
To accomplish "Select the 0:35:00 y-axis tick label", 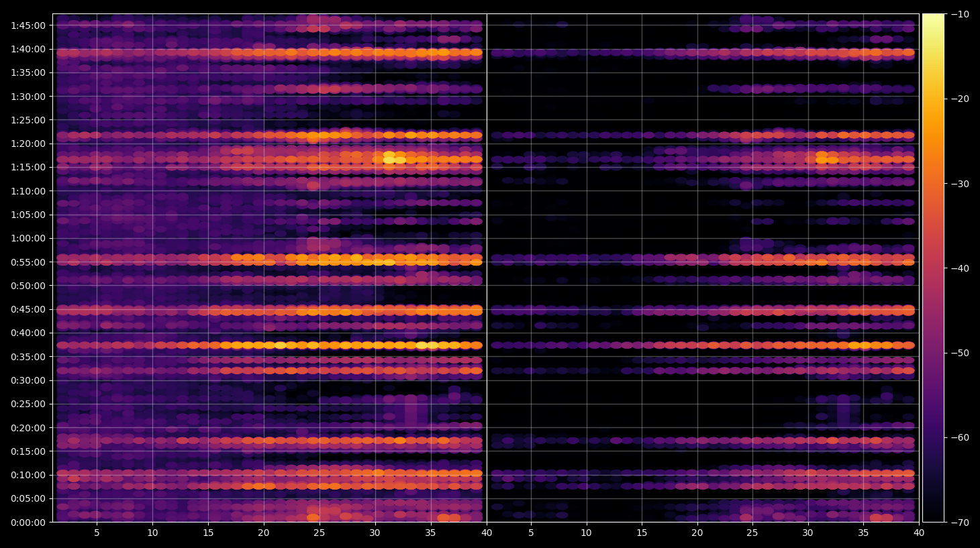I will tap(28, 357).
